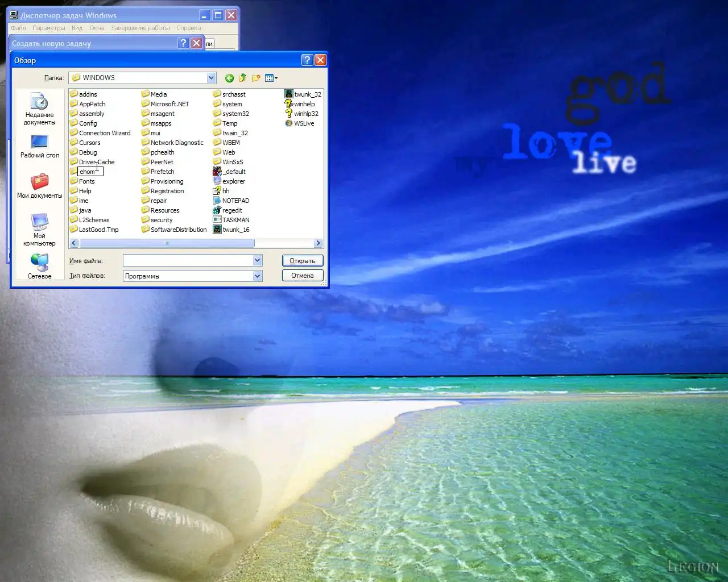Select the Config folder
728x582 pixels.
83,123
